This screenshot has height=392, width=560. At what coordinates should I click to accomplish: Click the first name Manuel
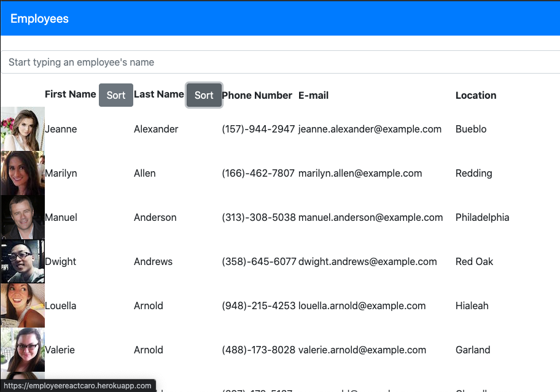tap(61, 218)
